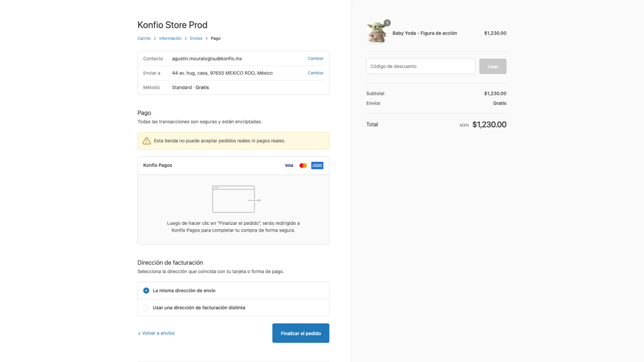Image resolution: width=644 pixels, height=362 pixels.
Task: Go to Carrito breadcrumb
Action: (144, 39)
